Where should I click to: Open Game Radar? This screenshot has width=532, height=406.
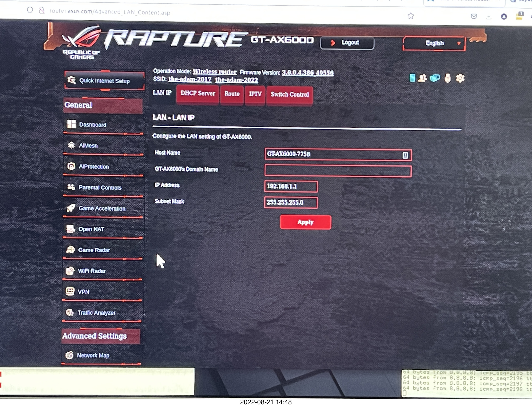click(102, 250)
